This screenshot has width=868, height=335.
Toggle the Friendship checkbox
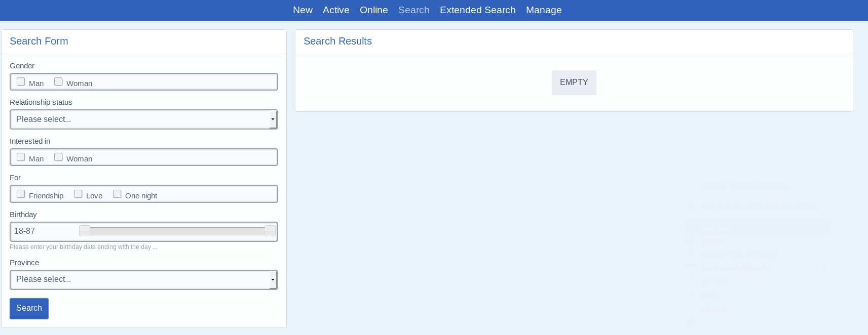click(x=21, y=194)
